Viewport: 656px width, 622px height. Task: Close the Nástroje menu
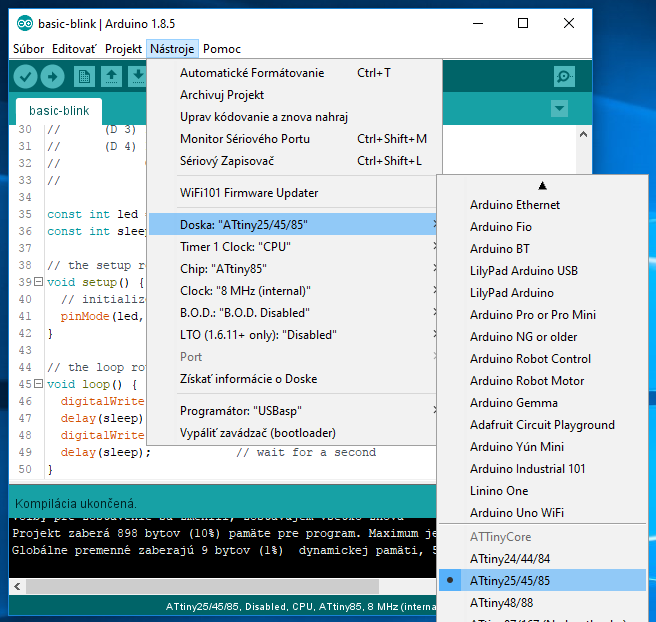pos(172,49)
